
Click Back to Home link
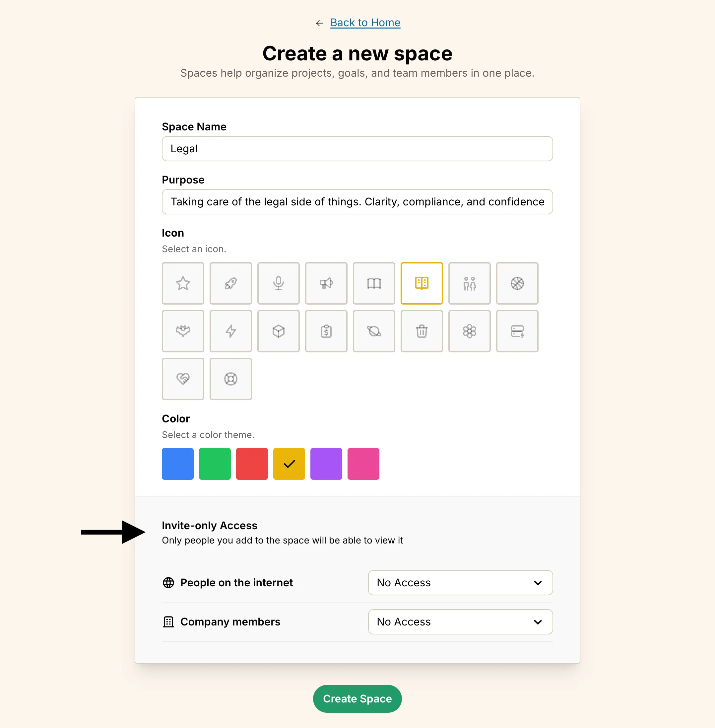(x=365, y=22)
